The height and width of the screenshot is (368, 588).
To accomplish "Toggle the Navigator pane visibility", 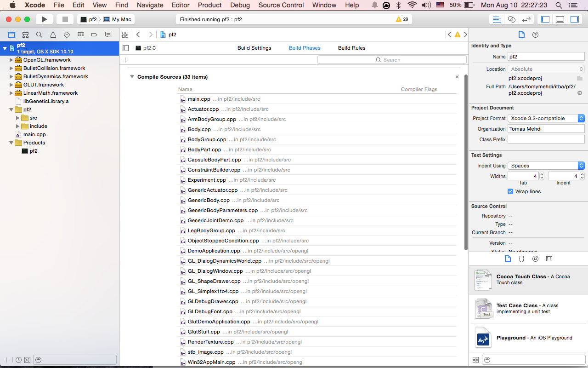I will [545, 19].
